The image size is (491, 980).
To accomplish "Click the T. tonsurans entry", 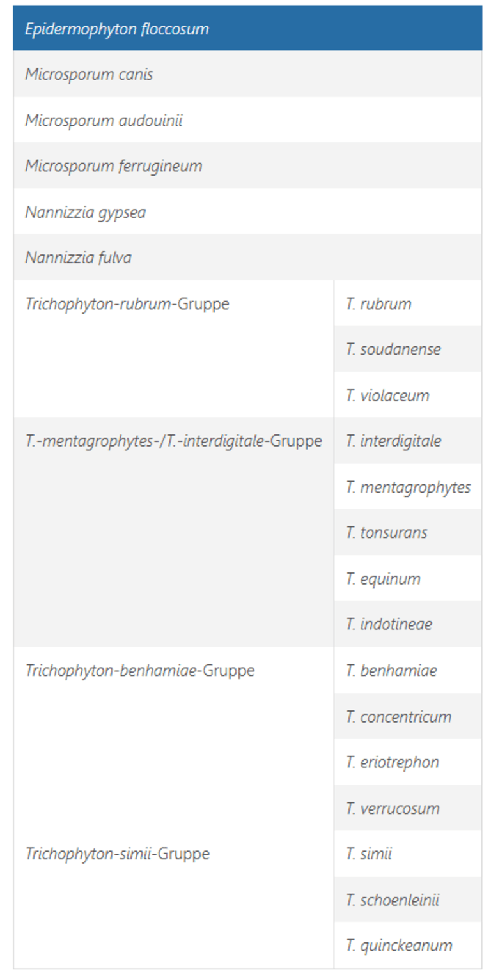I will pos(387,533).
